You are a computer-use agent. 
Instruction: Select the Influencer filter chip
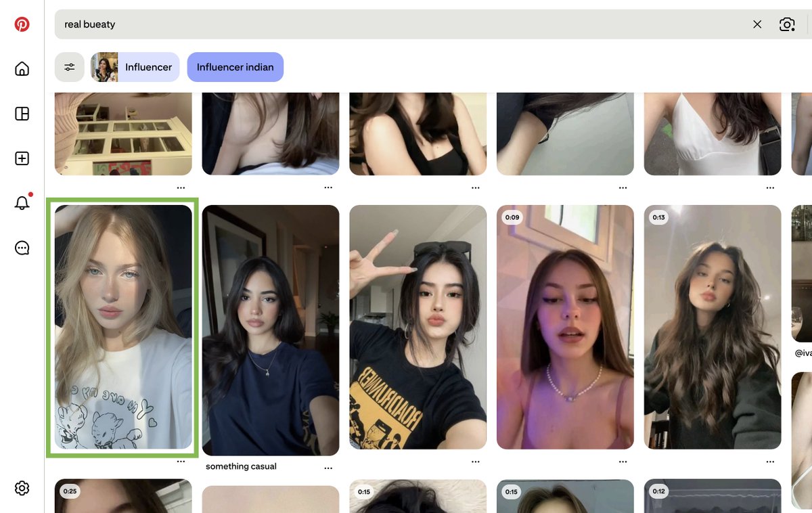pos(135,67)
